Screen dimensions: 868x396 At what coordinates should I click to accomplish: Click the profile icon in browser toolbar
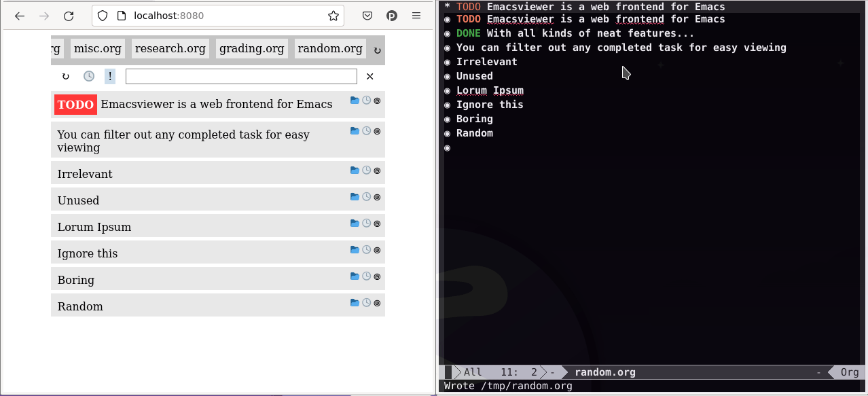pos(392,16)
